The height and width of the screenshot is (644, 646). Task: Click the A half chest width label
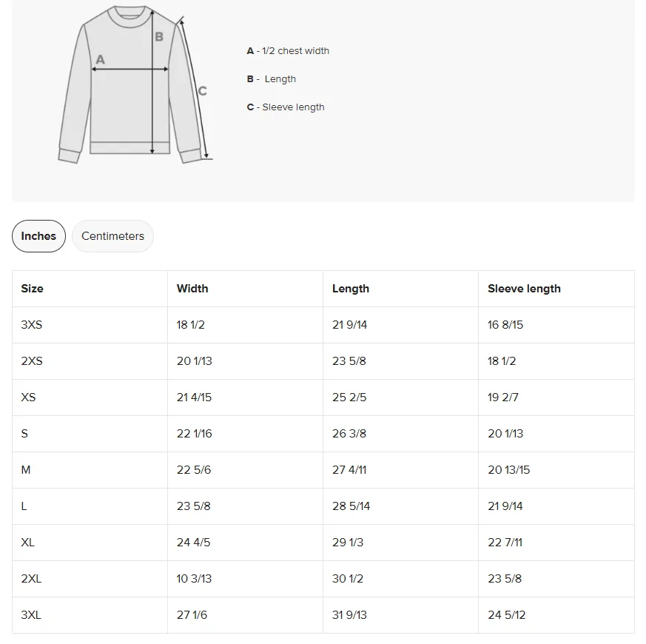click(x=288, y=50)
